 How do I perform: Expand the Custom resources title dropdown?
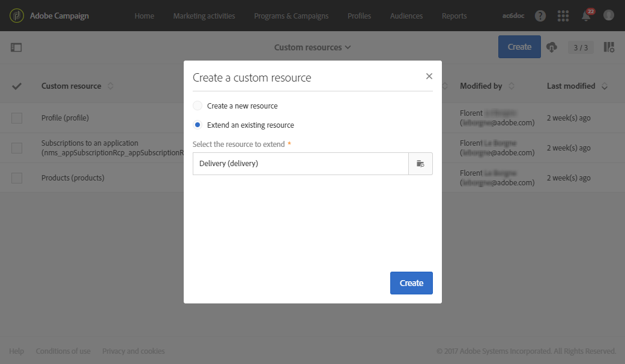[312, 47]
